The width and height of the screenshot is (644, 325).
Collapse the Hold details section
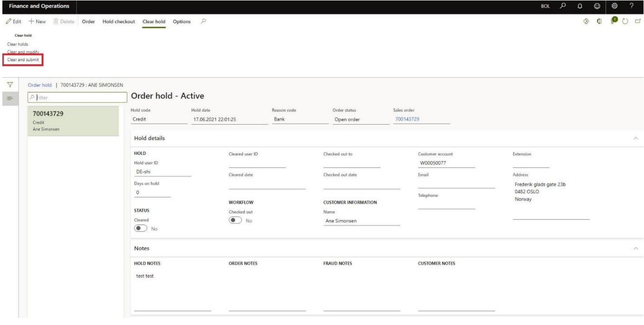point(635,138)
